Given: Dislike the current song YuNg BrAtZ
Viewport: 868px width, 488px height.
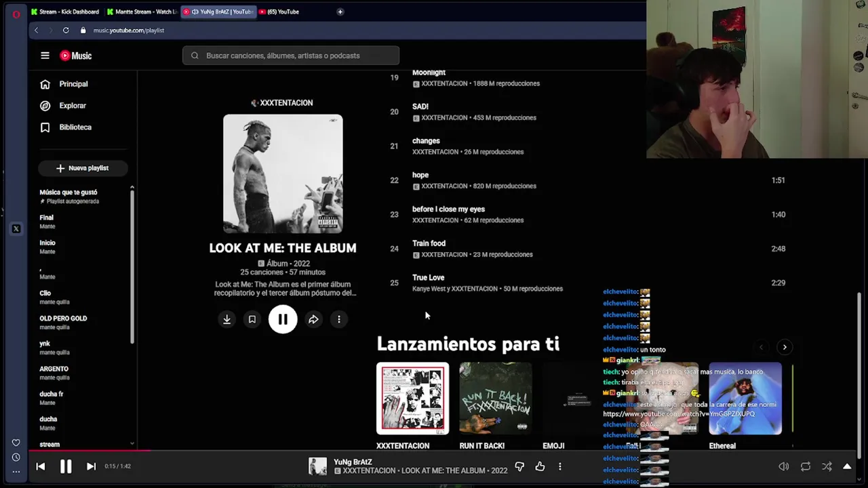Looking at the screenshot, I should pos(519,466).
